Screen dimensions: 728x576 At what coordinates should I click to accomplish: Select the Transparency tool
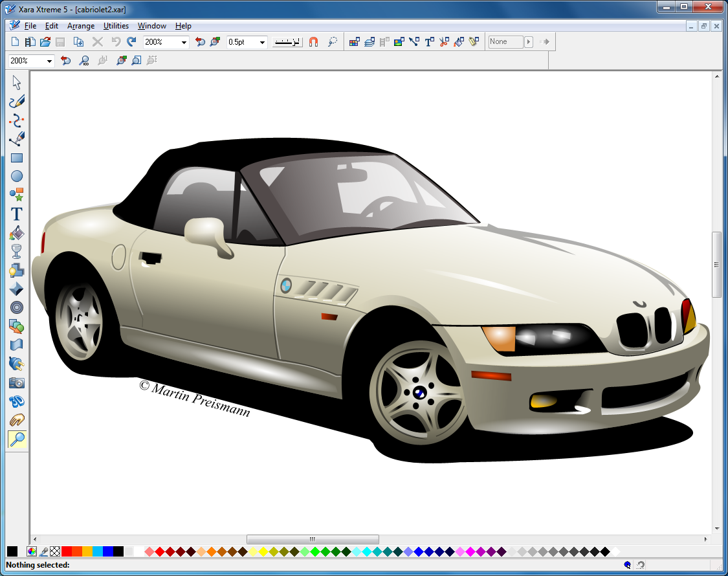[x=17, y=251]
